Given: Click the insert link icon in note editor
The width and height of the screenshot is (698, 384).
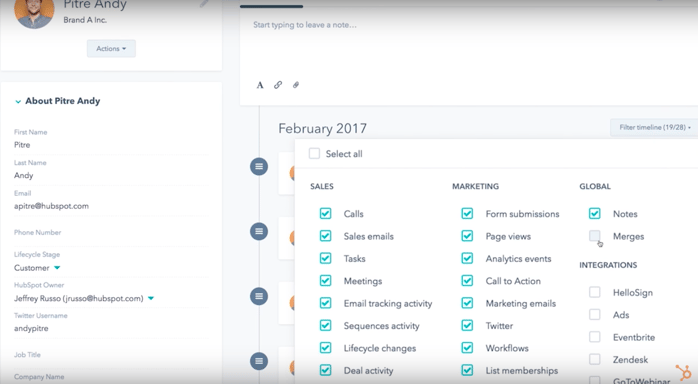Looking at the screenshot, I should 278,85.
